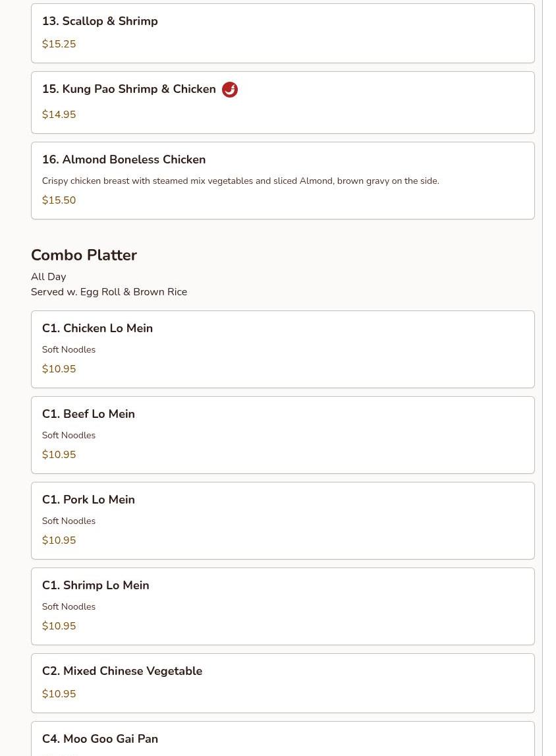Click the All Day availability label
This screenshot has height=756, width=556.
48,277
